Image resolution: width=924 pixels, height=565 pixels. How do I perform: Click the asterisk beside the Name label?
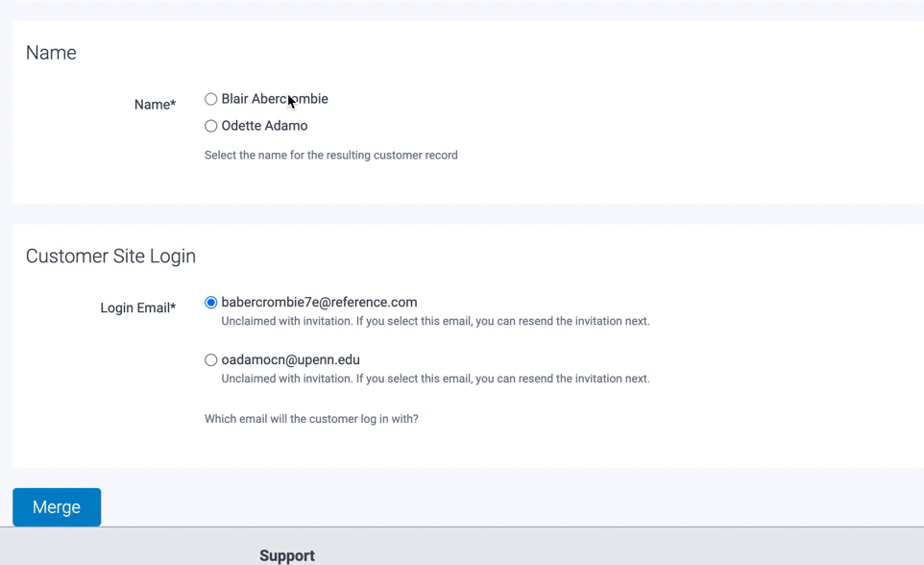[173, 103]
